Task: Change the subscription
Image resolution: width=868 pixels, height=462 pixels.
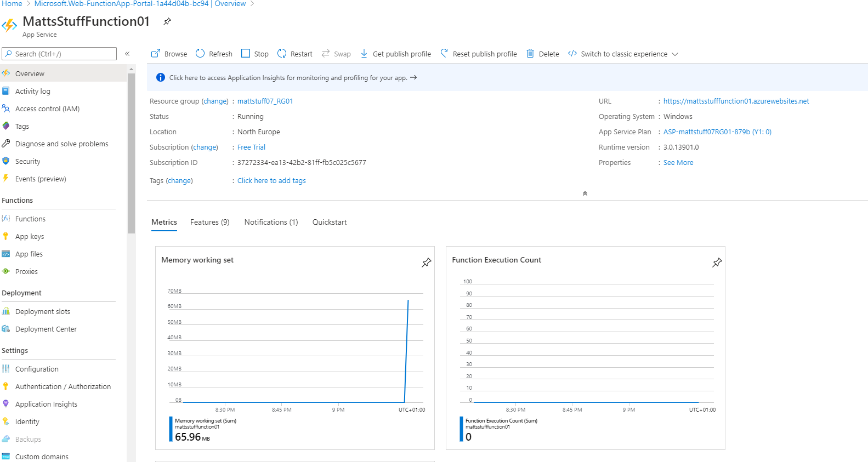Action: click(205, 147)
